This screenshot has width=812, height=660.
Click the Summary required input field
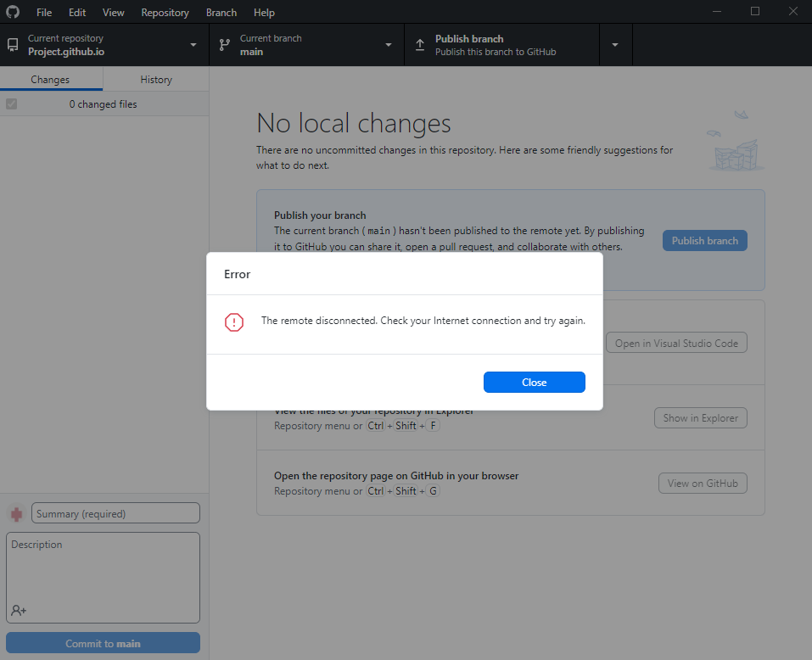[115, 512]
